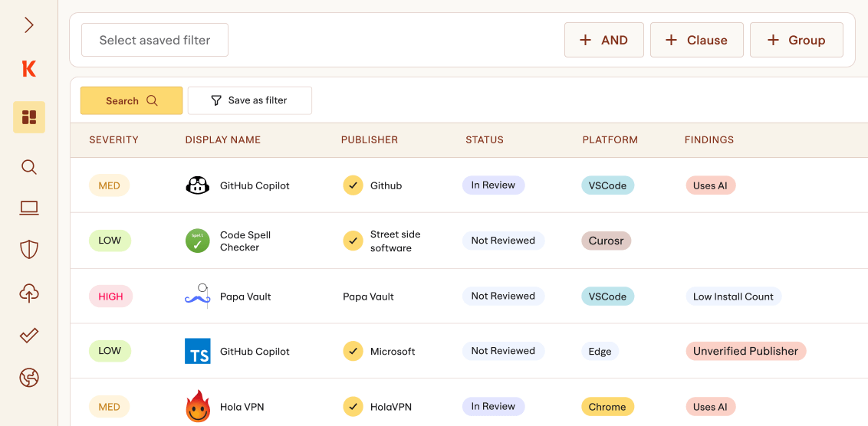Viewport: 868px width, 426px height.
Task: Sort by PLATFORM column header
Action: click(x=610, y=140)
